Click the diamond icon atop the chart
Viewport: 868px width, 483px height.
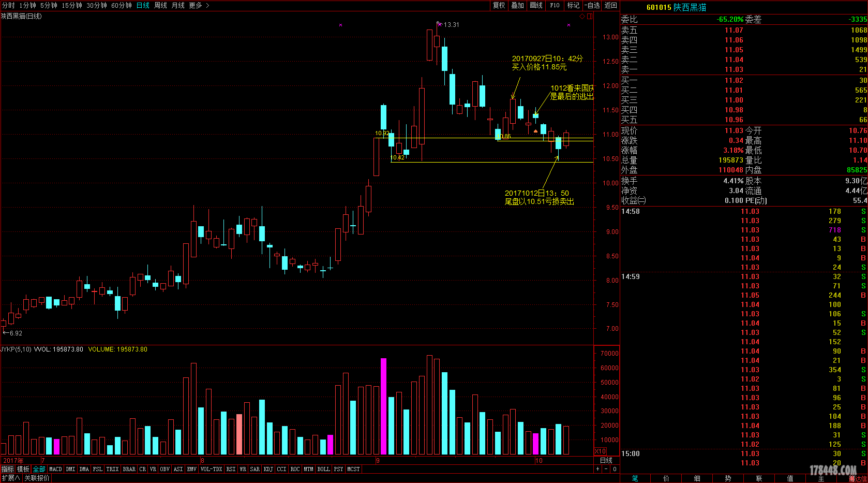pos(582,17)
